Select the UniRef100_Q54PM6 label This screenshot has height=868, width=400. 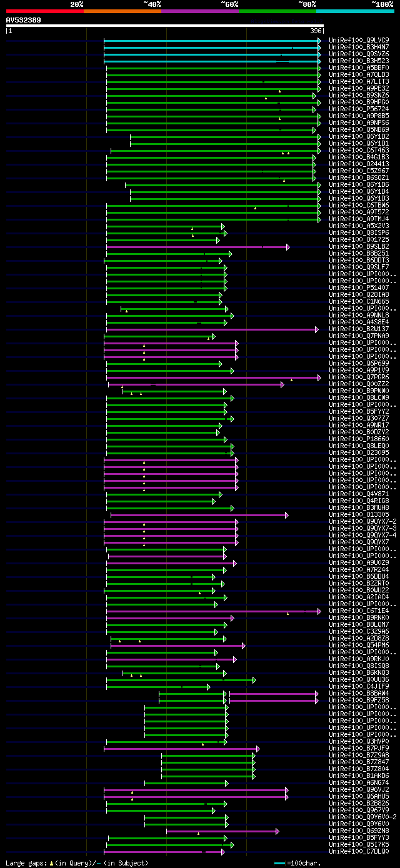click(359, 645)
